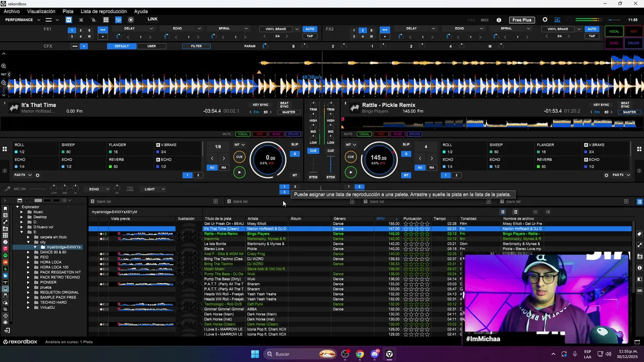Toggle MASTER on deck 1
The height and width of the screenshot is (362, 644).
pyautogui.click(x=289, y=112)
